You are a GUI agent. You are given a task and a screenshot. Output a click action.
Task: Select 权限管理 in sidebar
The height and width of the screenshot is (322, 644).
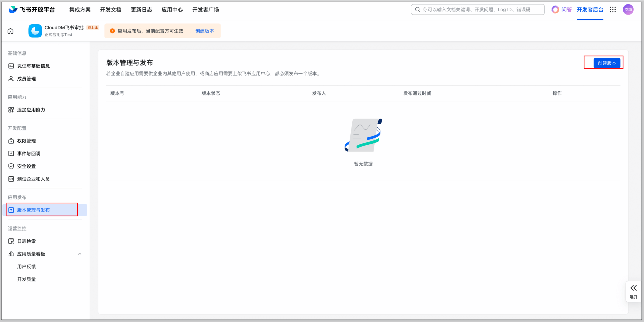26,141
